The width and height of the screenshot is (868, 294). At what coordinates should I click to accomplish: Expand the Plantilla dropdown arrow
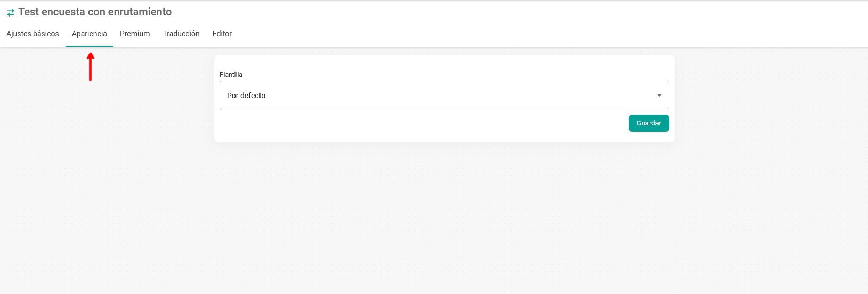pyautogui.click(x=659, y=96)
